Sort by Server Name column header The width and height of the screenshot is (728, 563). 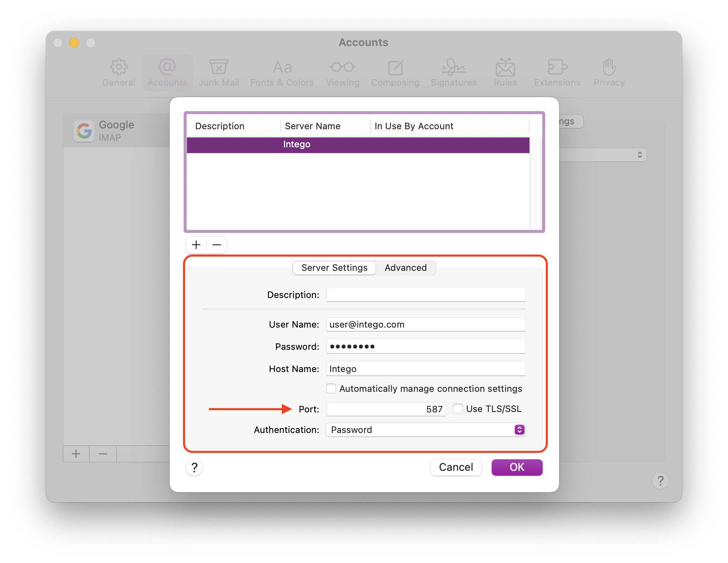325,126
